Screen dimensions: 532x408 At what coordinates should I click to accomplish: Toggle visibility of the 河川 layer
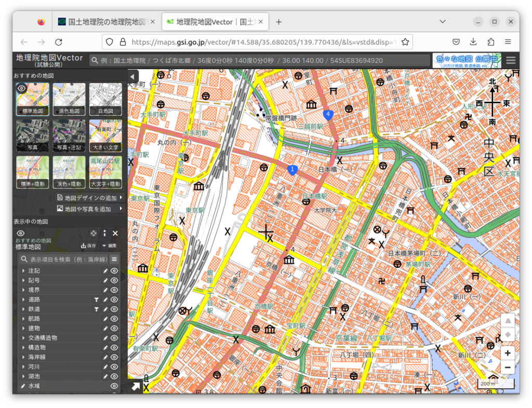[114, 366]
